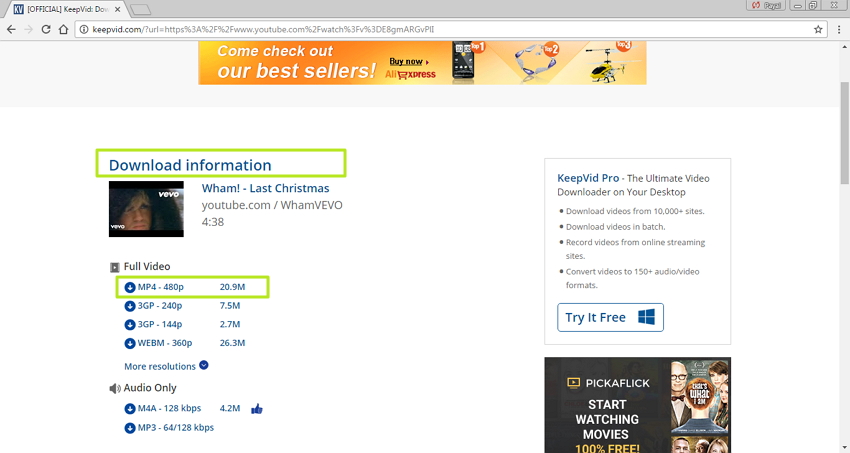Click the 2.7M file size text

230,324
